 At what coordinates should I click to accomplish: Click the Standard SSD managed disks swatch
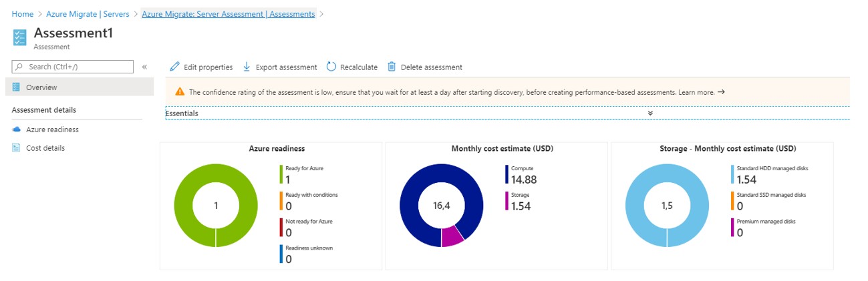(x=733, y=201)
